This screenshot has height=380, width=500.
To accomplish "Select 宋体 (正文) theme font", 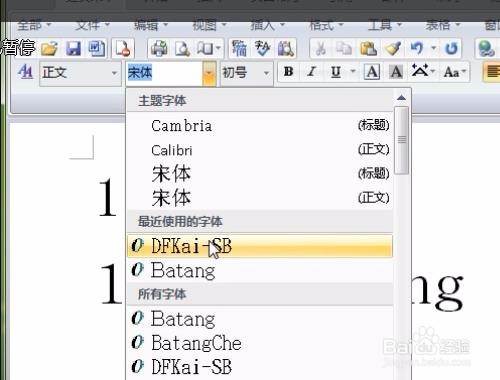I will [x=260, y=198].
